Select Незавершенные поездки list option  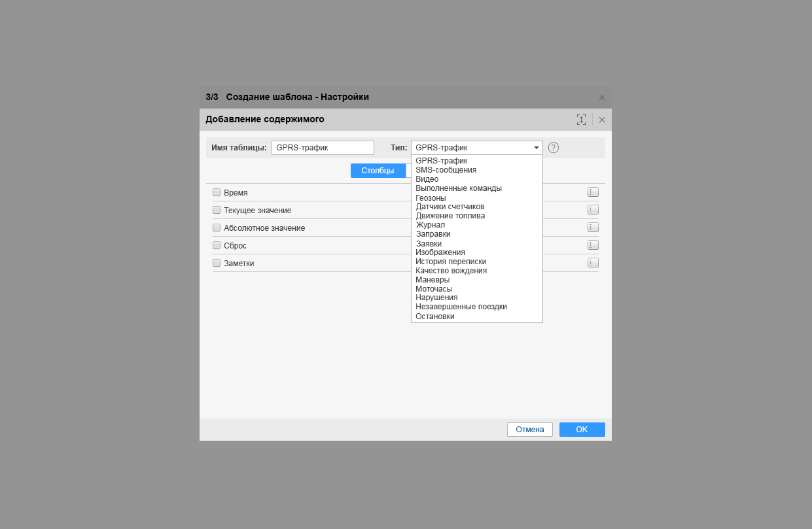[x=461, y=307]
